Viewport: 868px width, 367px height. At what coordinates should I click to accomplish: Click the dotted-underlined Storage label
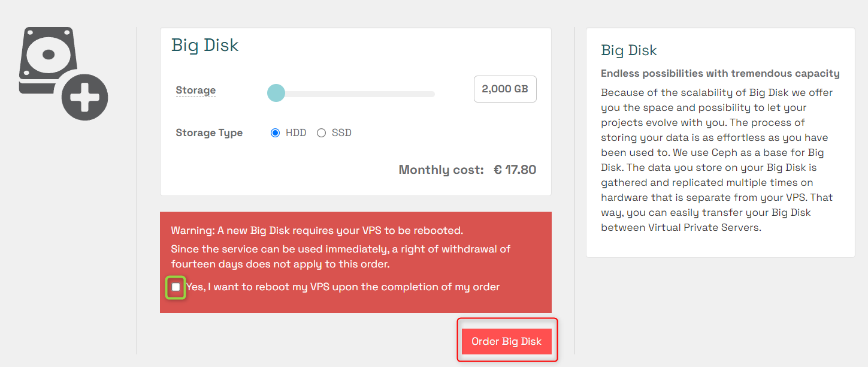tap(195, 91)
